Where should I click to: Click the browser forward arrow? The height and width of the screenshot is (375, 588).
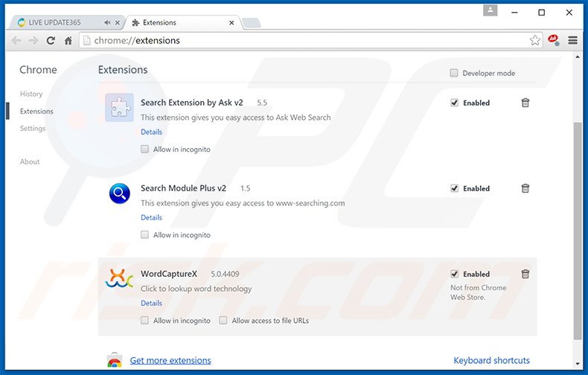33,40
